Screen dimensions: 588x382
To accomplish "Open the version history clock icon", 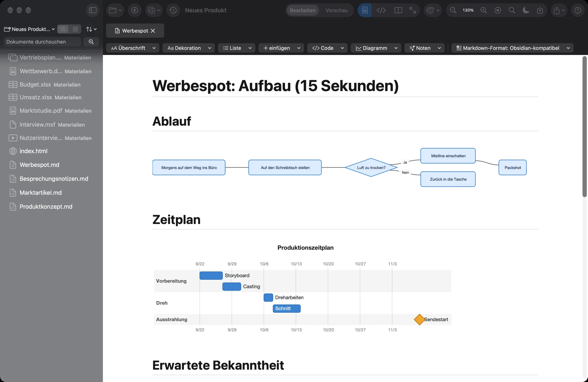I will [x=173, y=10].
